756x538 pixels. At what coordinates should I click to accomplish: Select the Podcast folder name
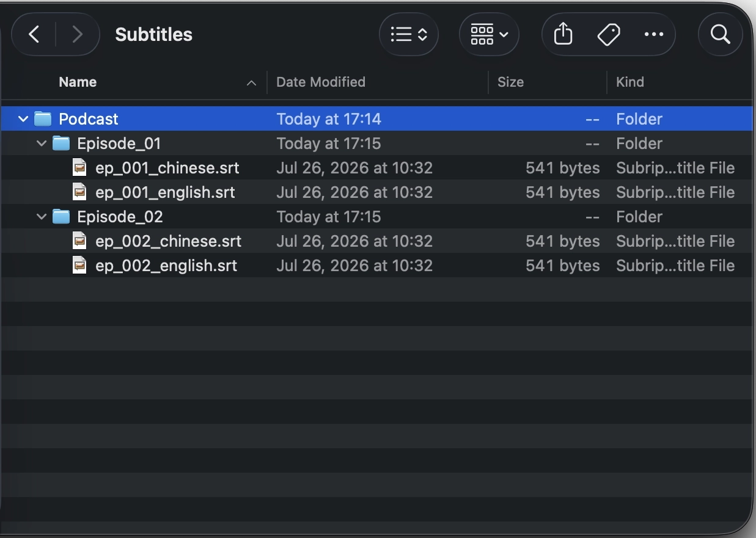click(x=89, y=119)
